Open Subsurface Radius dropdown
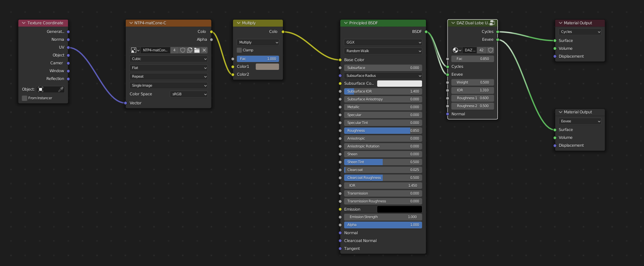 pos(383,76)
